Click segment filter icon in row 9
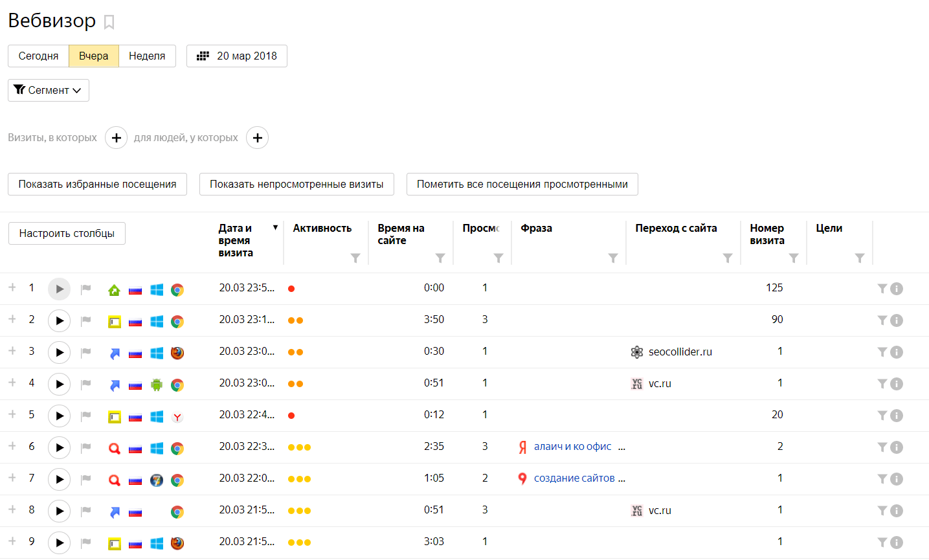929x560 pixels. pos(882,543)
